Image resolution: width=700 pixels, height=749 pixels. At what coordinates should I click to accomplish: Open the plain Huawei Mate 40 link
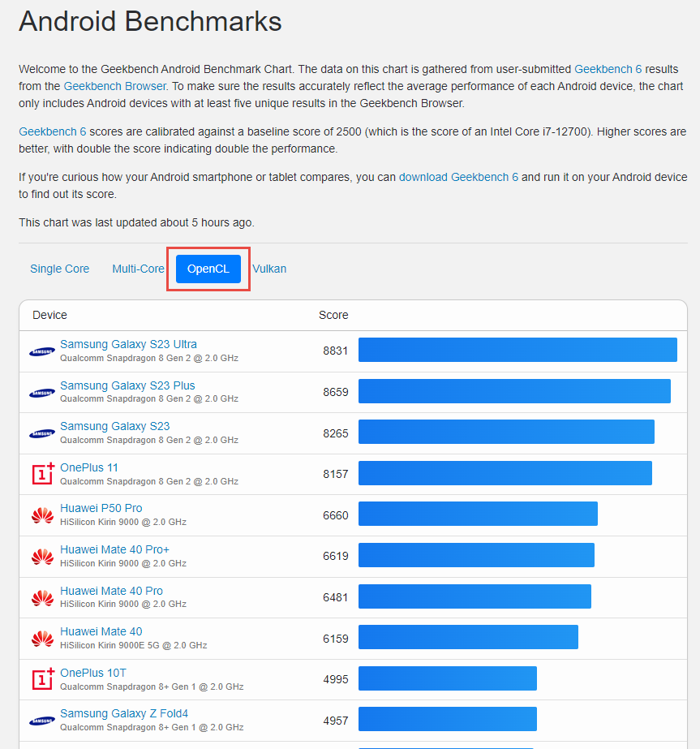pyautogui.click(x=101, y=631)
